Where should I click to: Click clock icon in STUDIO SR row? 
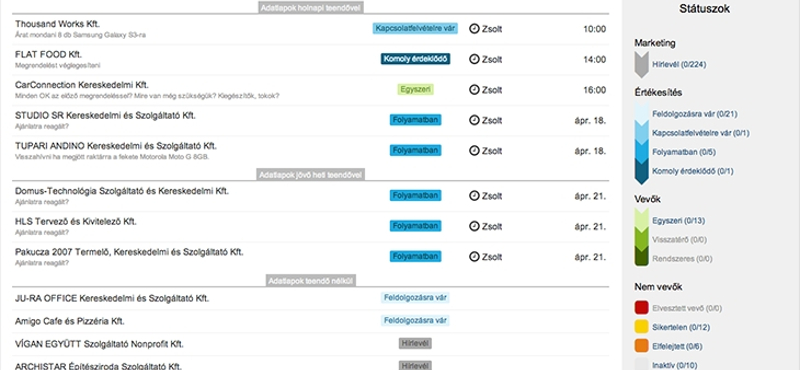tap(474, 120)
